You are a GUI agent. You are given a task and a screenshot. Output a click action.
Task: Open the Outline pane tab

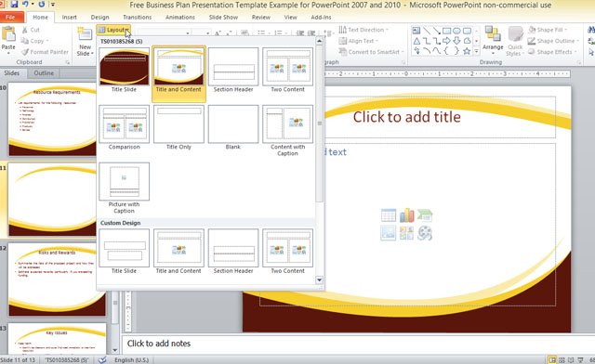[x=44, y=72]
